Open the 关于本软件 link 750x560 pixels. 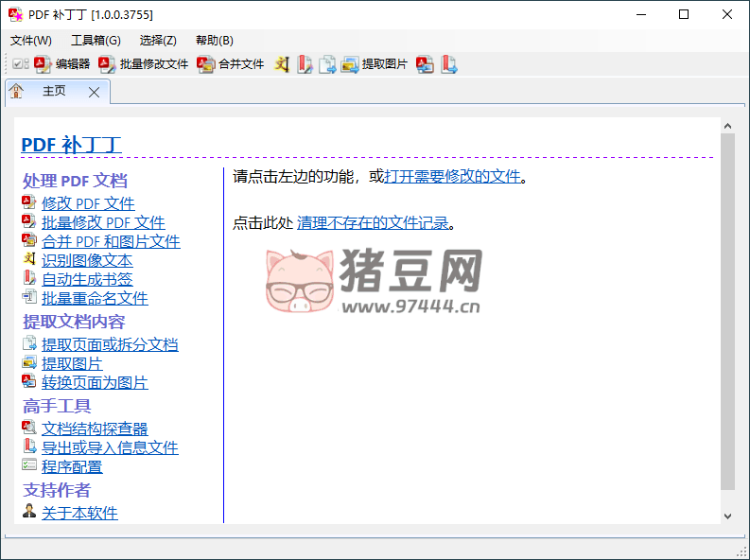pyautogui.click(x=79, y=513)
